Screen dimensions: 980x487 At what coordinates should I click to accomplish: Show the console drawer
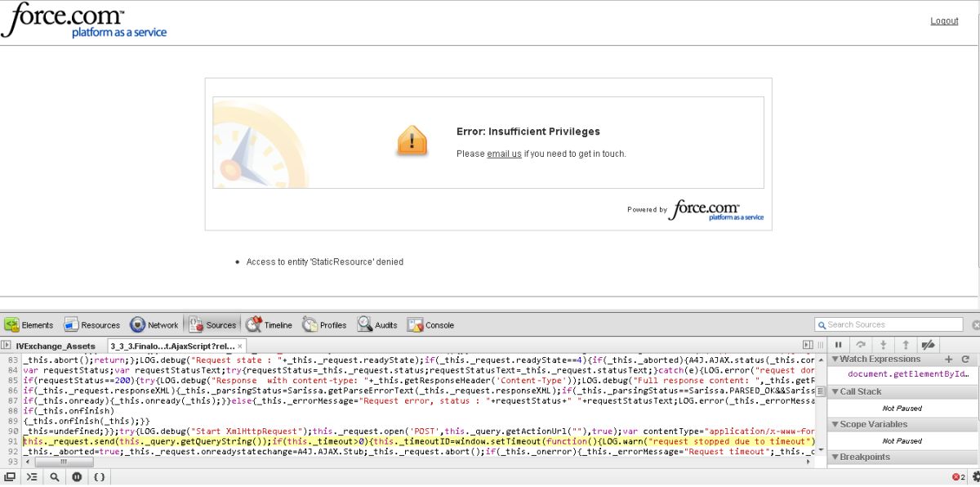32,476
